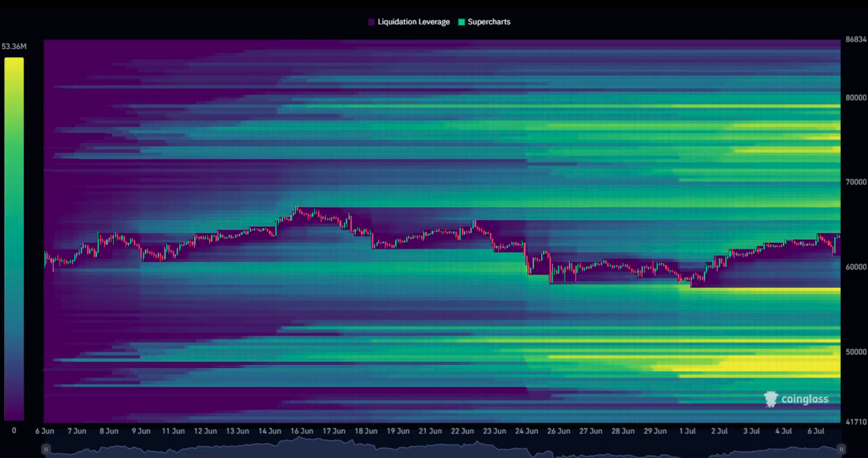Grab the left handle of the range slider

coord(46,449)
